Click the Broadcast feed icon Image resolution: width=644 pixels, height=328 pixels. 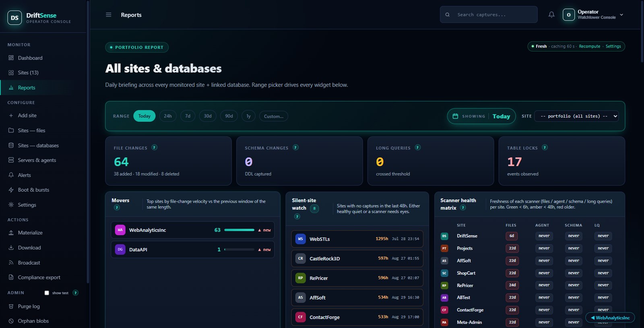(x=11, y=263)
